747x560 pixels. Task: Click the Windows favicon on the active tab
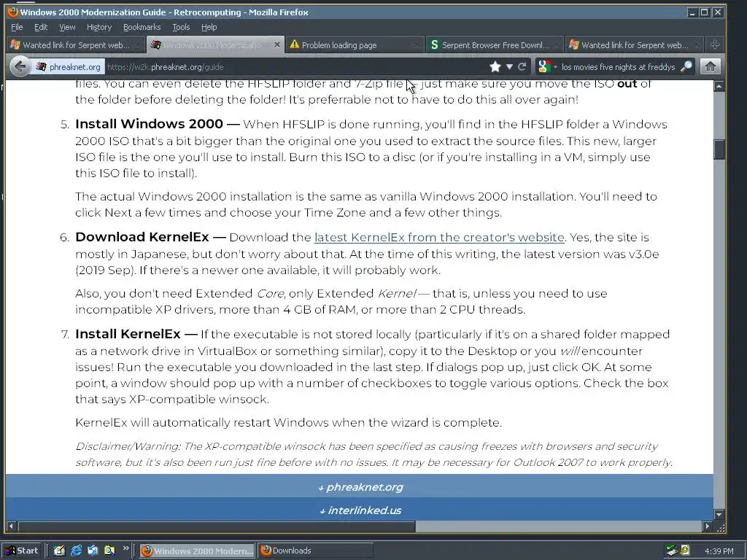coord(155,44)
